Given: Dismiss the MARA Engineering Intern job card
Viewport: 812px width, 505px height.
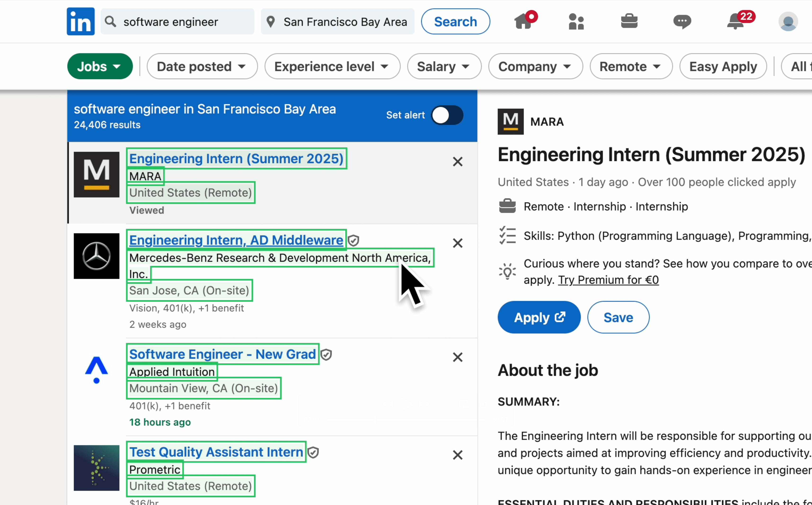Looking at the screenshot, I should (458, 162).
